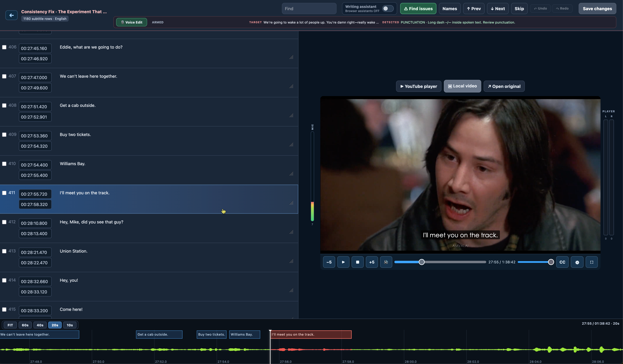
Task: Click start time 00:27:47.000 field
Action: tap(35, 77)
